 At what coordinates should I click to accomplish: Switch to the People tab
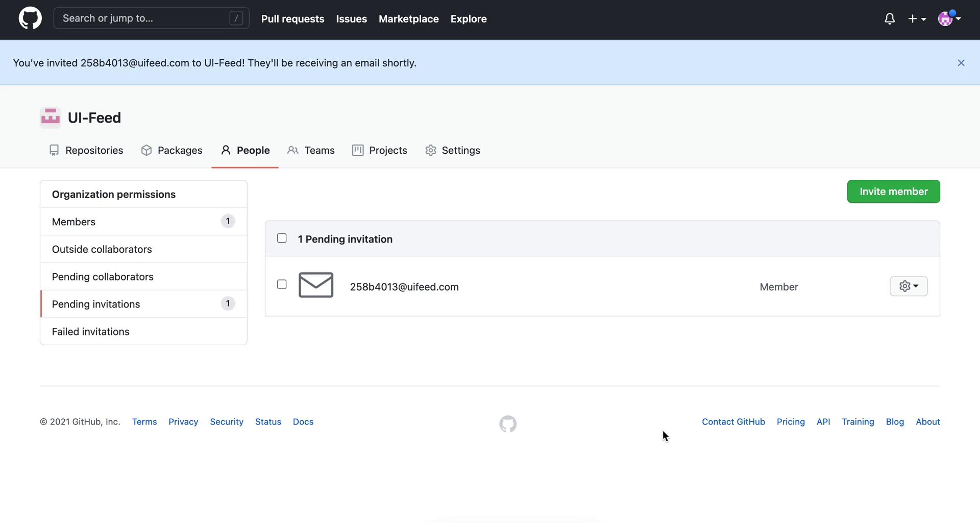coord(245,150)
